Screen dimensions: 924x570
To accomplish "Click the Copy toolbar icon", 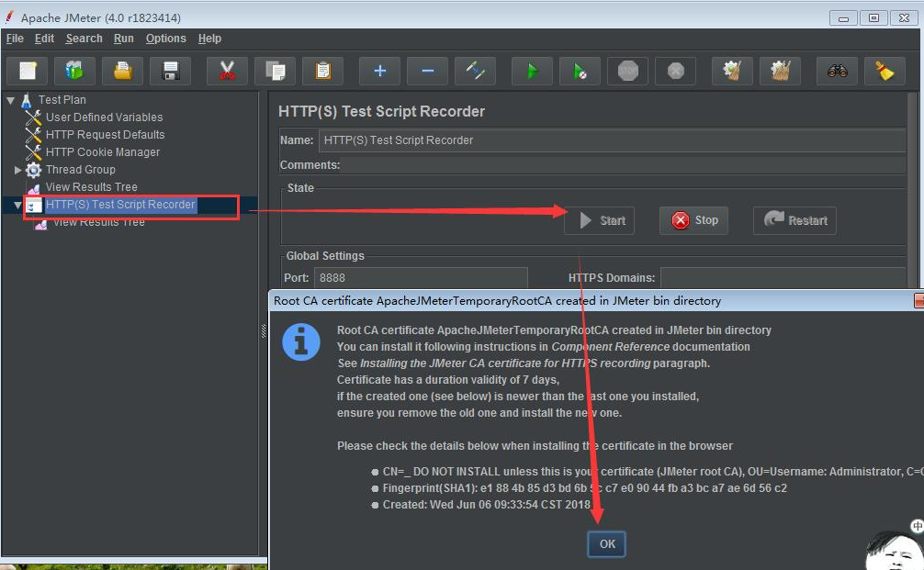I will [x=276, y=72].
